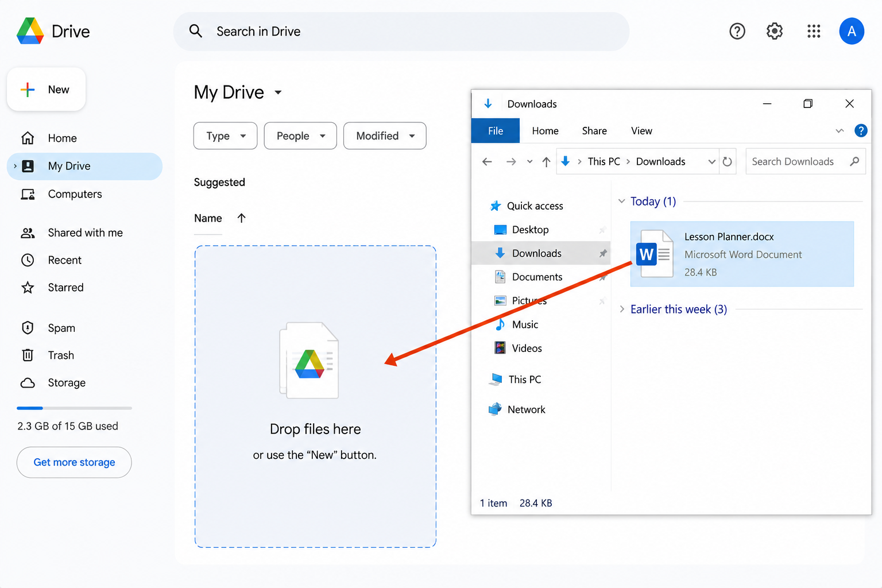Image resolution: width=882 pixels, height=588 pixels.
Task: Expand the My Drive title dropdown
Action: pyautogui.click(x=278, y=92)
